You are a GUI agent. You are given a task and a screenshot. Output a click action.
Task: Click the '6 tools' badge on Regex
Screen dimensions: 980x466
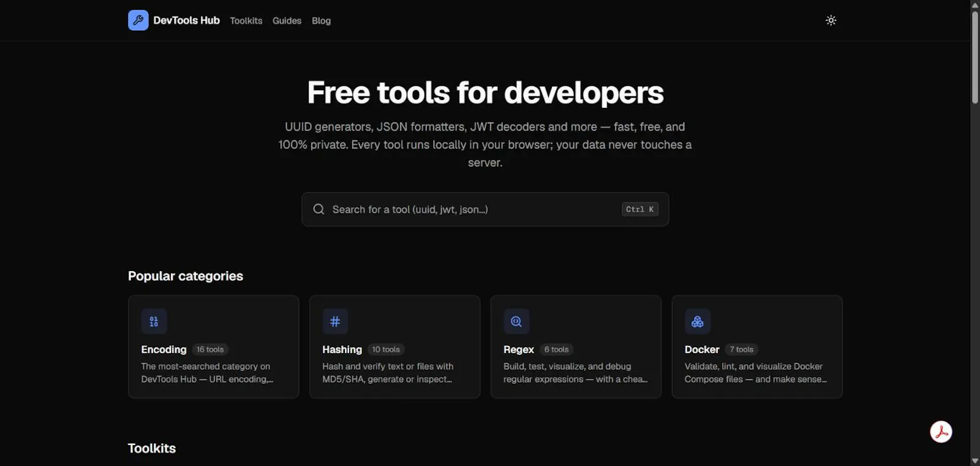point(556,349)
